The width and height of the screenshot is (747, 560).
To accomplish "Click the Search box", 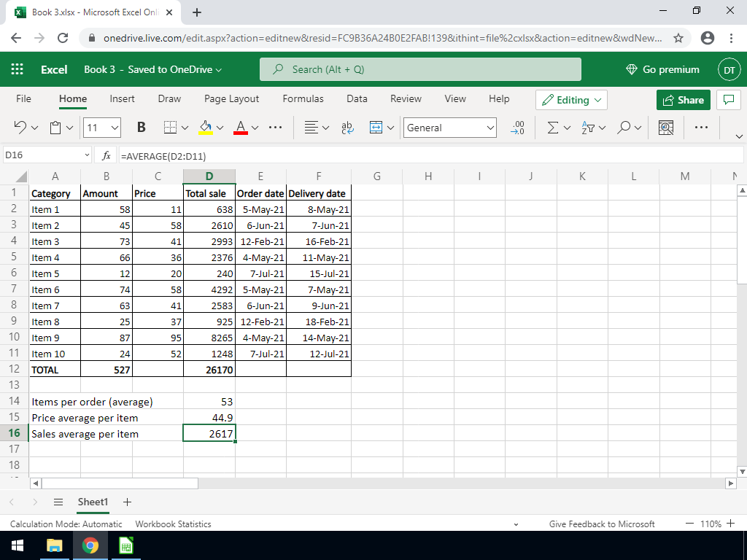I will coord(420,69).
